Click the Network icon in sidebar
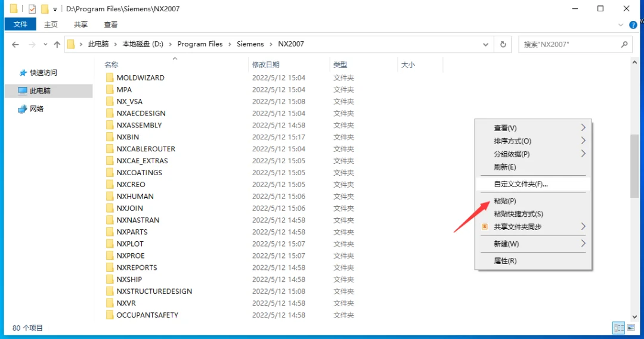644x339 pixels. (22, 109)
